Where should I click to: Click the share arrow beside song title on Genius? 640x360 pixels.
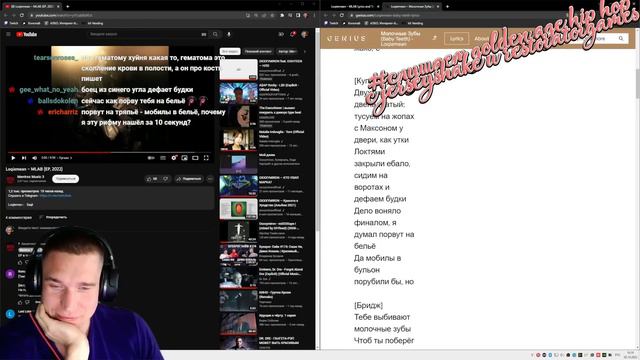tap(435, 38)
